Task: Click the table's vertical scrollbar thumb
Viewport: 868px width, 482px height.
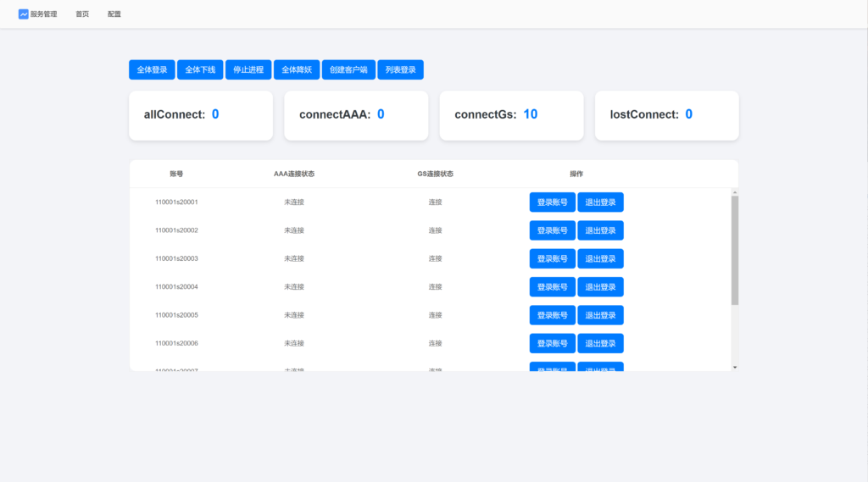Action: click(735, 250)
